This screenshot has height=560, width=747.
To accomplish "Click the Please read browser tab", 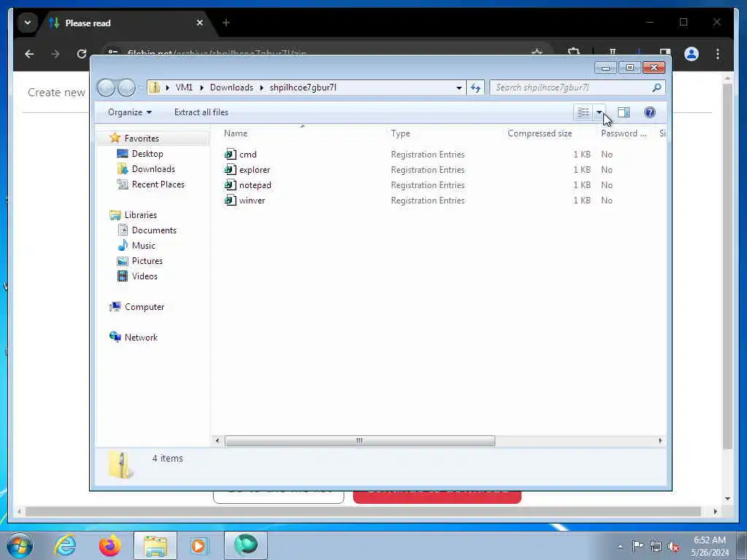I will pyautogui.click(x=125, y=23).
